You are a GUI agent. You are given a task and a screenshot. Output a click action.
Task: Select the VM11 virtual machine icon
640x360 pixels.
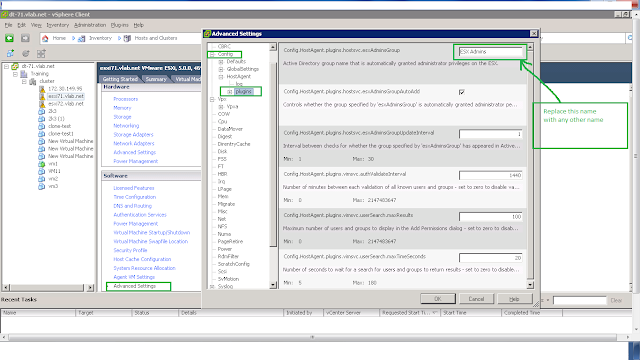pos(42,171)
